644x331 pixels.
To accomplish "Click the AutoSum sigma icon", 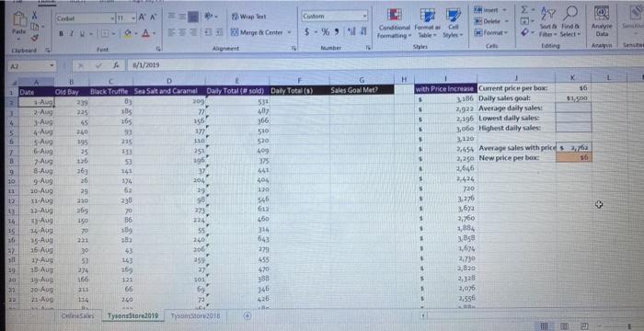I will click(x=523, y=11).
